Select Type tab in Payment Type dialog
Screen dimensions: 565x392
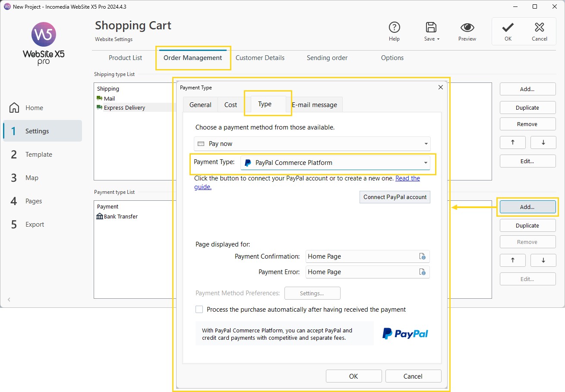click(x=265, y=104)
